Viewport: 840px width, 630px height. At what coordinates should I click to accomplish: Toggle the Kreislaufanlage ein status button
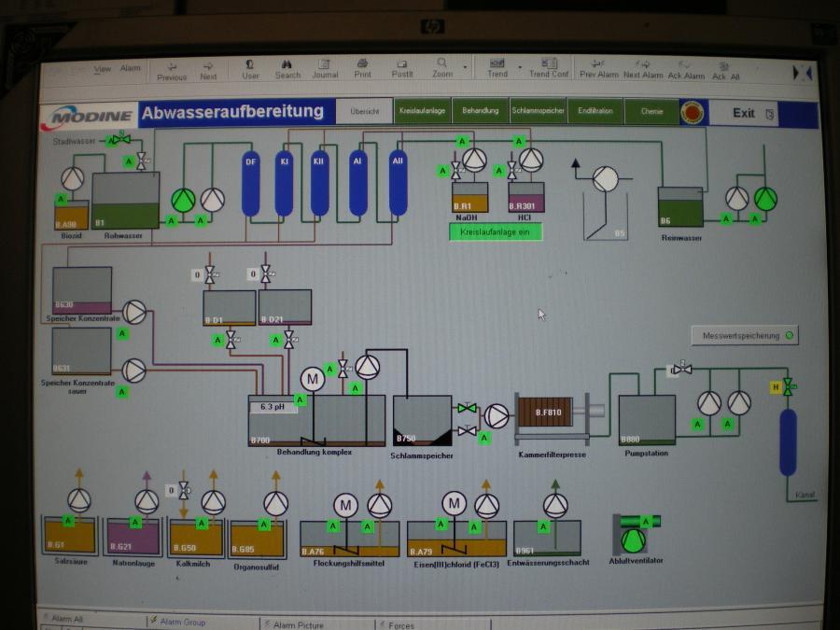point(495,232)
